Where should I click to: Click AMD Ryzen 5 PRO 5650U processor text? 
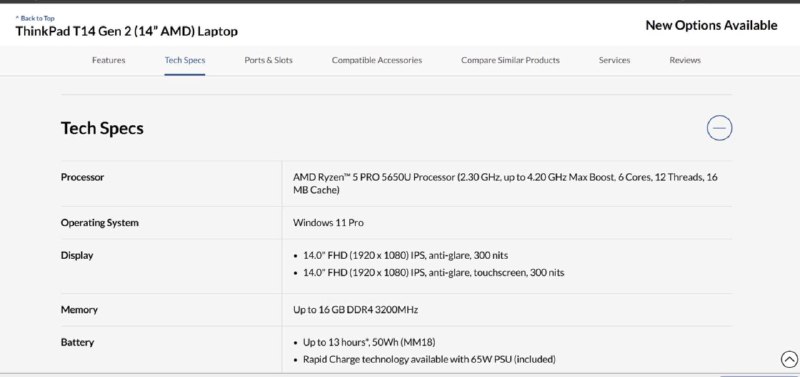point(505,184)
